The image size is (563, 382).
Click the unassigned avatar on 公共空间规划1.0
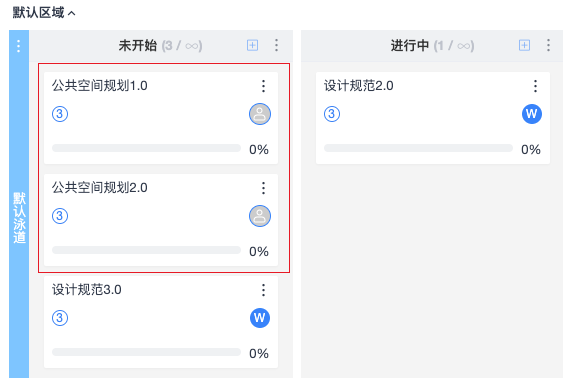260,114
